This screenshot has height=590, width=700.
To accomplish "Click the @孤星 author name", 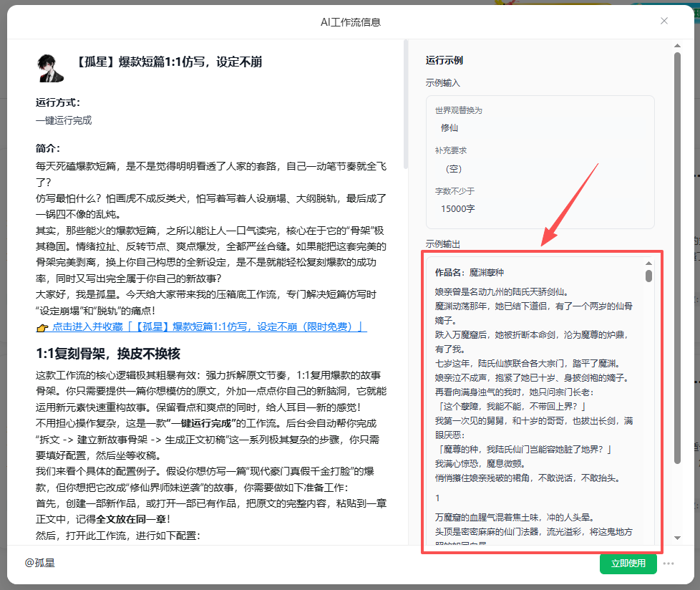I will (40, 563).
